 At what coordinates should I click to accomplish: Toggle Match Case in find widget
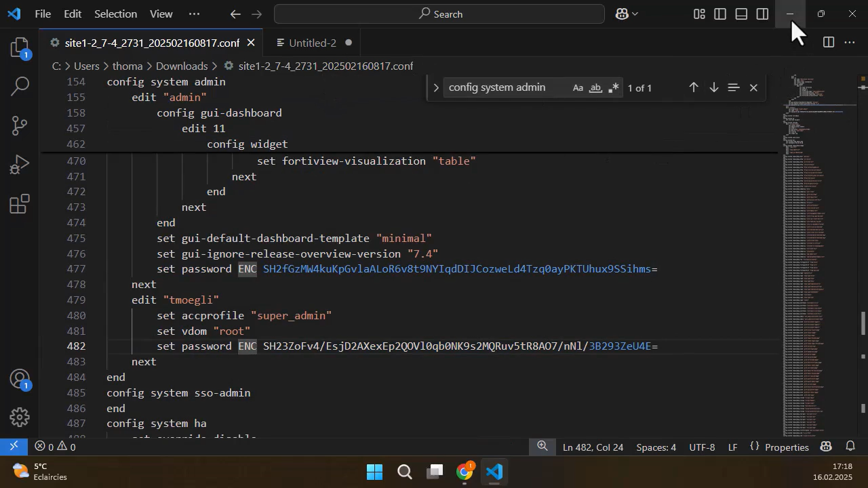click(x=578, y=87)
